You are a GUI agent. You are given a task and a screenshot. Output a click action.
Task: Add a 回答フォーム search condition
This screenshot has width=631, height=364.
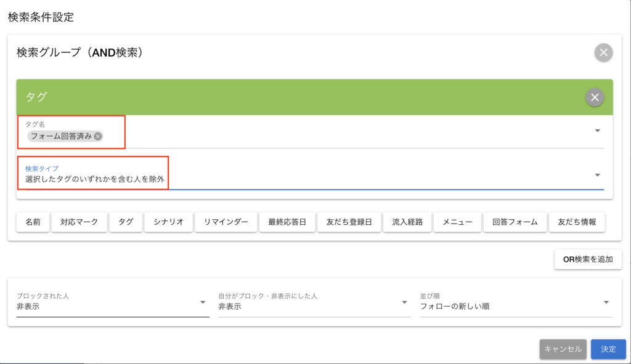click(515, 222)
